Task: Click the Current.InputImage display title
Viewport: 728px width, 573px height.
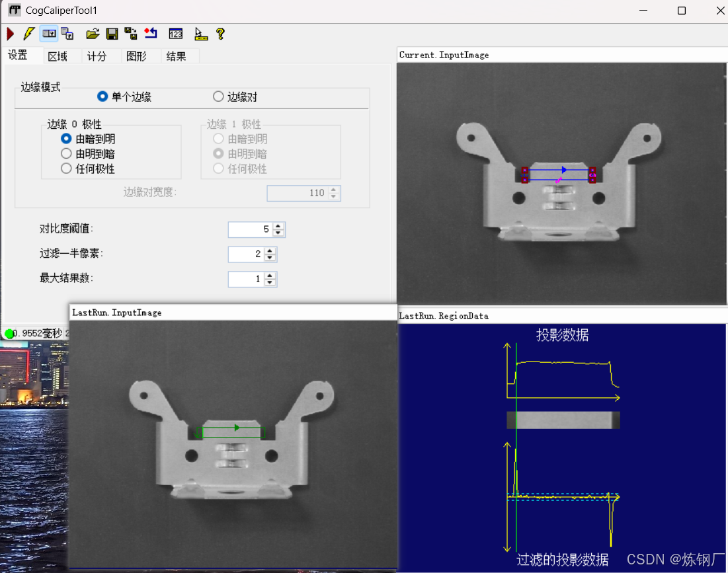Action: point(444,55)
